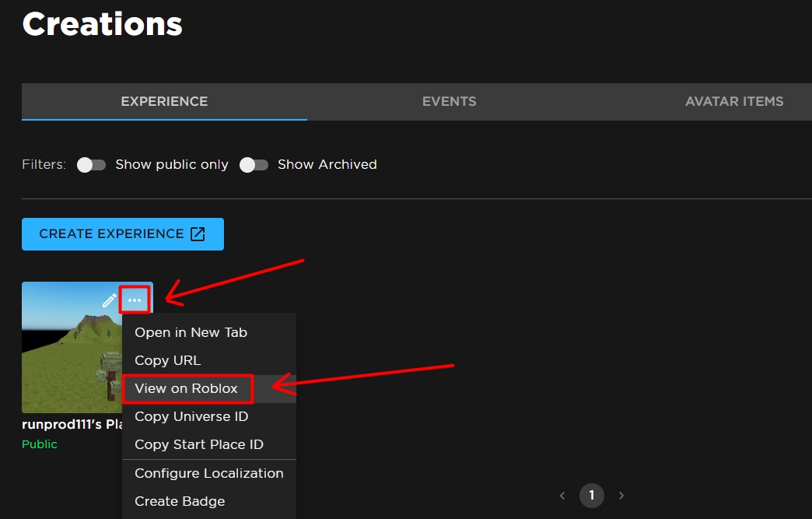Click the Create Experience button
The width and height of the screenshot is (812, 519).
pos(123,234)
